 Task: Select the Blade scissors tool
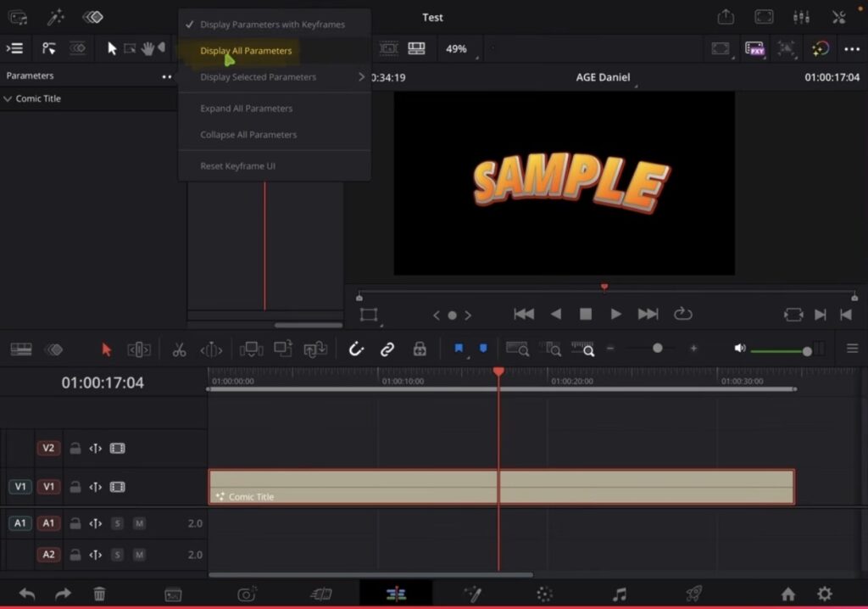point(179,349)
